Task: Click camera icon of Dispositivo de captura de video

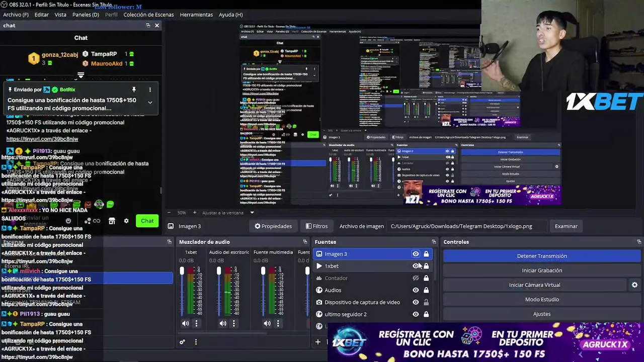Action: 319,302
